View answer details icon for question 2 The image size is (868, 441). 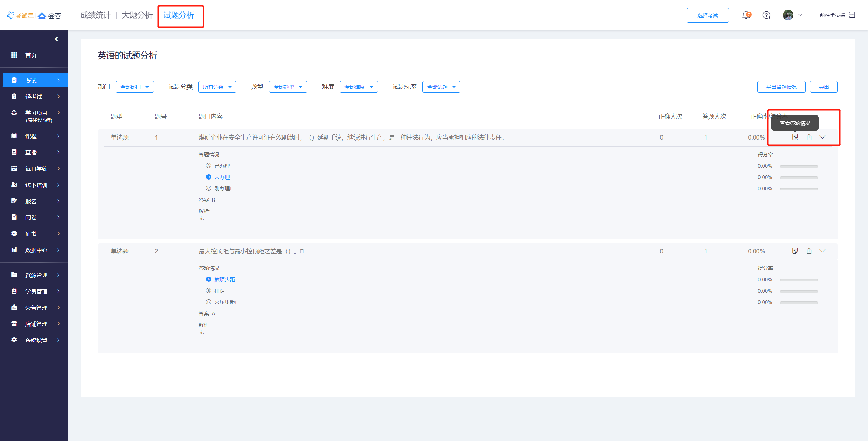795,251
